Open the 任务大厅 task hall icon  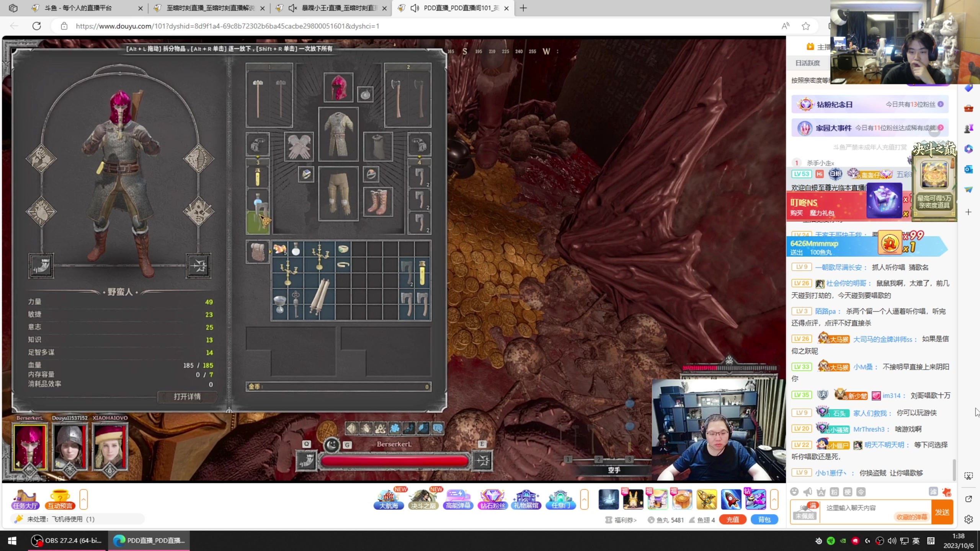(x=25, y=499)
